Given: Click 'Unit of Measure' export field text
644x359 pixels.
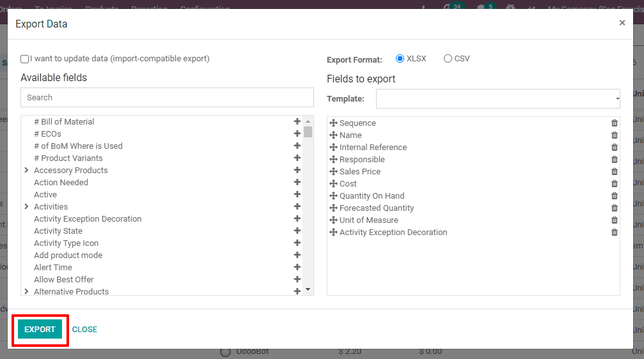Looking at the screenshot, I should click(369, 220).
